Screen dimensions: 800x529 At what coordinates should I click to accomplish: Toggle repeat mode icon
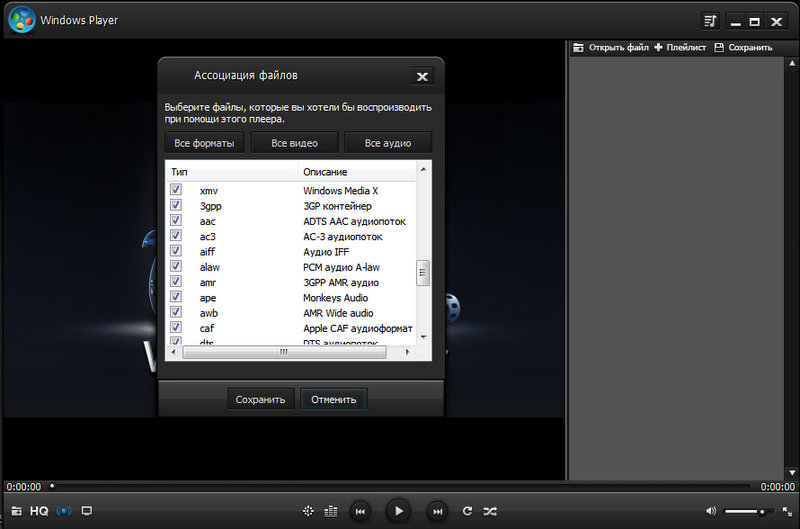tap(467, 511)
